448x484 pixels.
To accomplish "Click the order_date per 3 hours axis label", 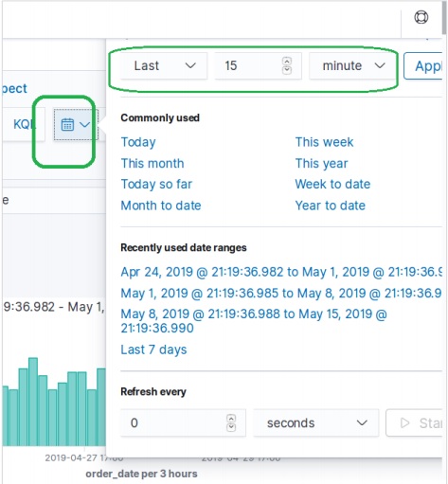I will click(x=141, y=474).
